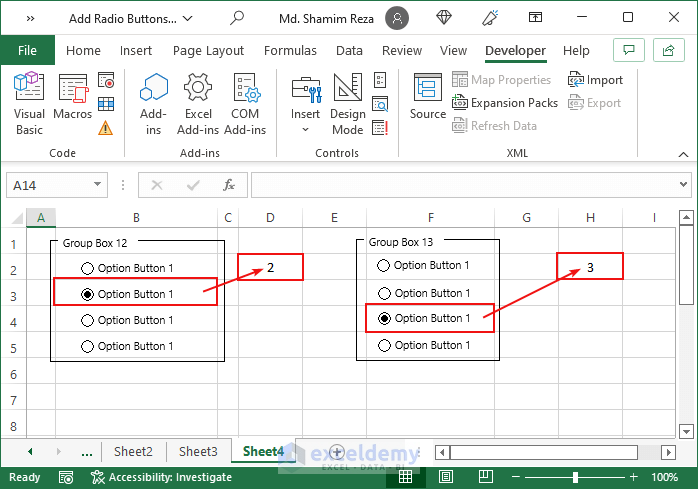The image size is (698, 489).
Task: Switch to Sheet3 tab
Action: click(x=198, y=452)
